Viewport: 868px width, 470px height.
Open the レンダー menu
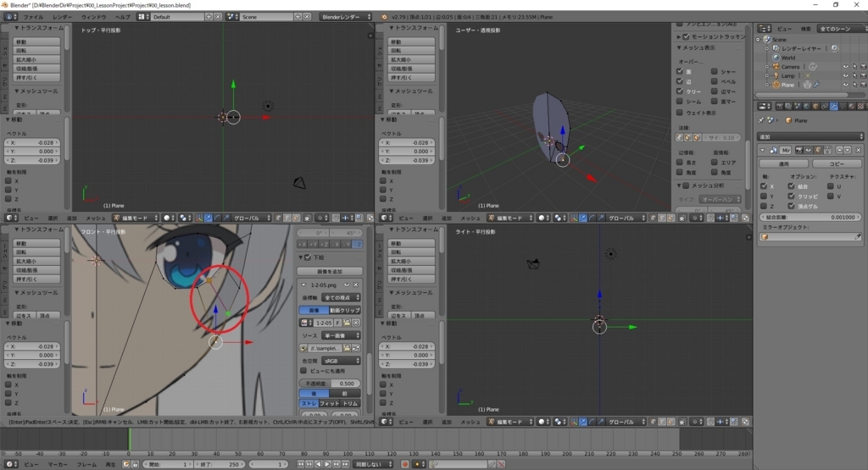point(62,17)
